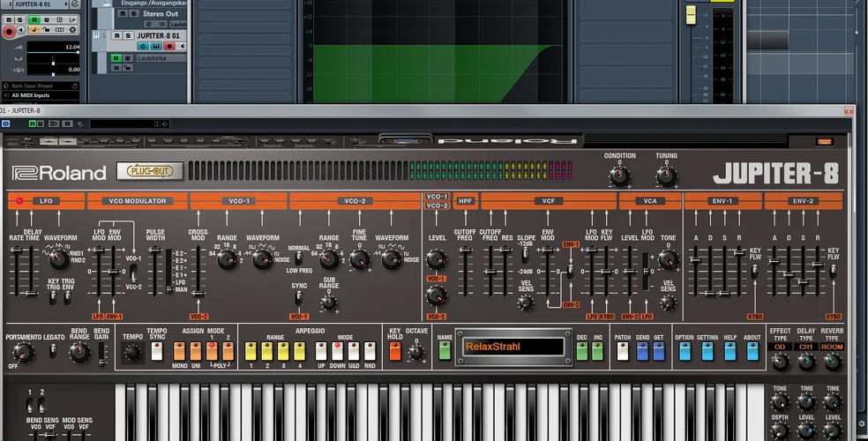
Task: Solo the JUPITER-8 01 track in track list
Action: coord(128,35)
